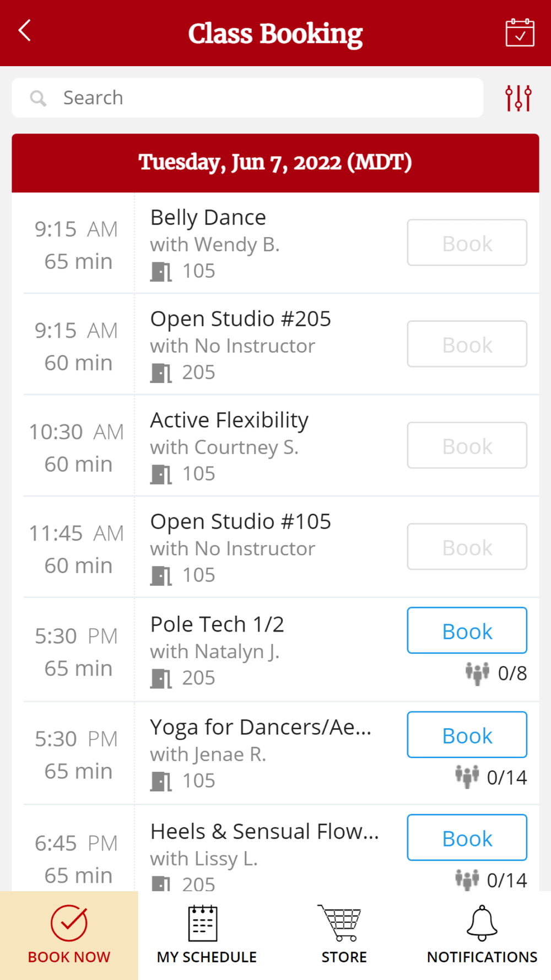Book the Yoga for Dancers class
Image resolution: width=551 pixels, height=980 pixels.
(x=467, y=735)
